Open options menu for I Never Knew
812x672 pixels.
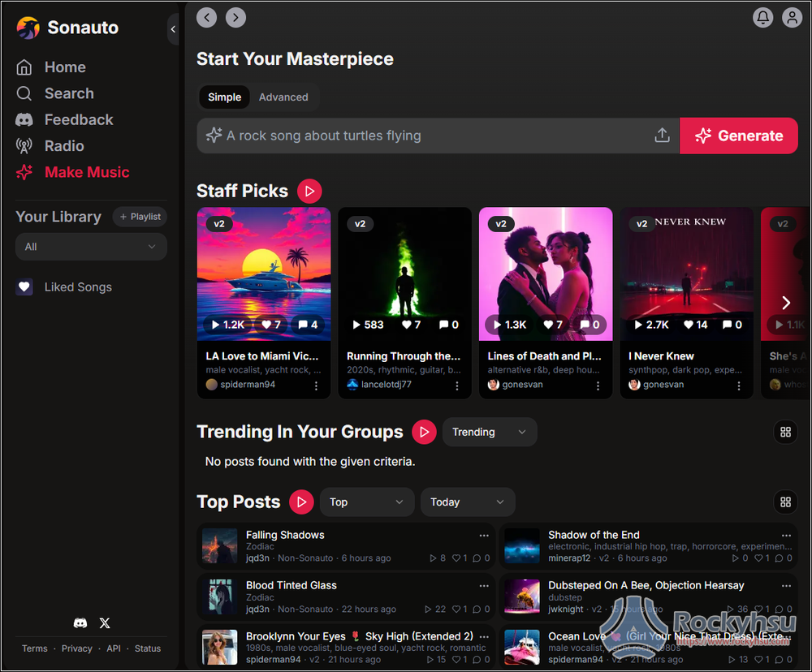738,386
